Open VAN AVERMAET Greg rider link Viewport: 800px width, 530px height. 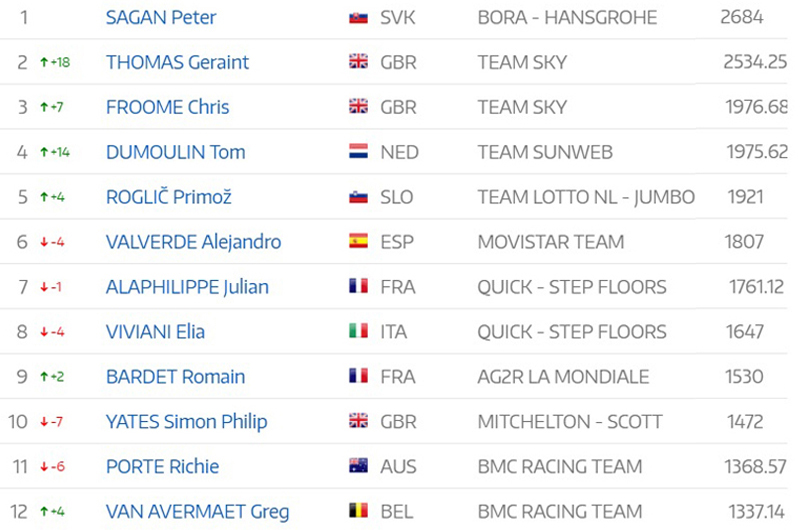click(197, 511)
